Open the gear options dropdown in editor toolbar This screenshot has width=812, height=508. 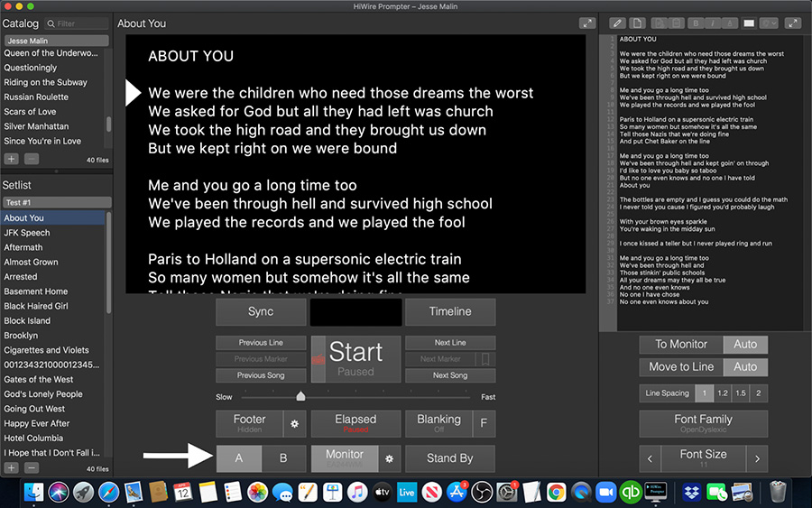[769, 23]
